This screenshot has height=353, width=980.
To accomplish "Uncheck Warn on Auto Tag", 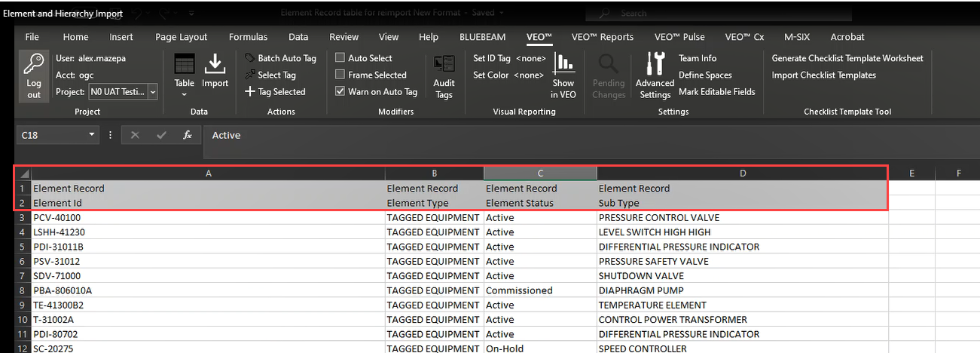I will coord(340,92).
